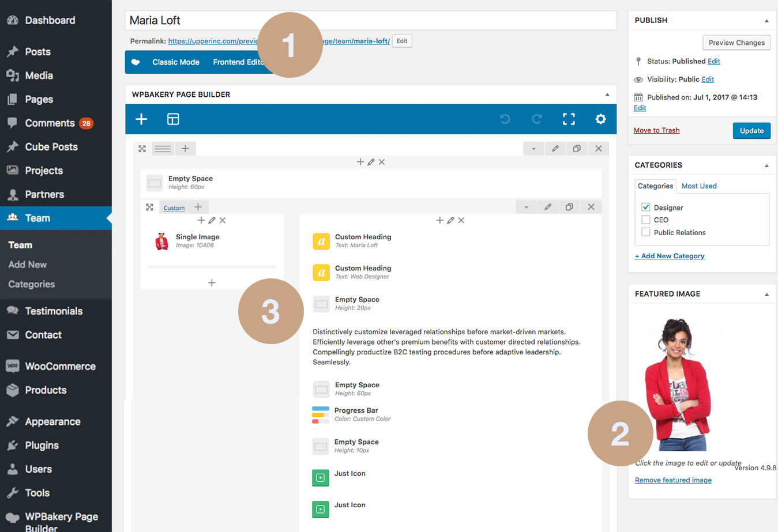Click the undo arrow in WPBakery toolbar
The image size is (778, 532).
coord(505,119)
